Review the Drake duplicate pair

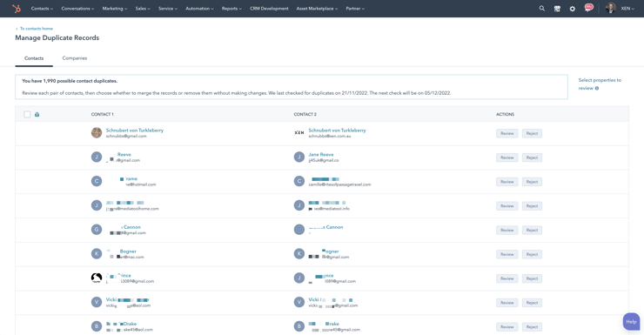point(506,327)
